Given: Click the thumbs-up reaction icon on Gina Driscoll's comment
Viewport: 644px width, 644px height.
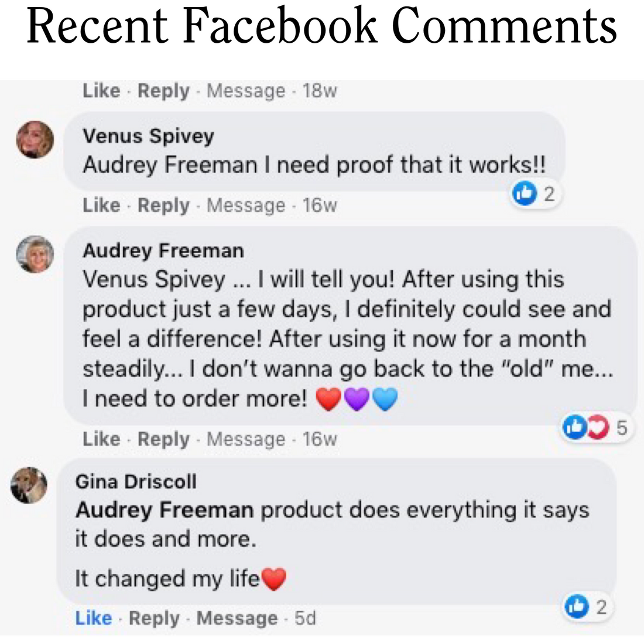Looking at the screenshot, I should coord(577,607).
